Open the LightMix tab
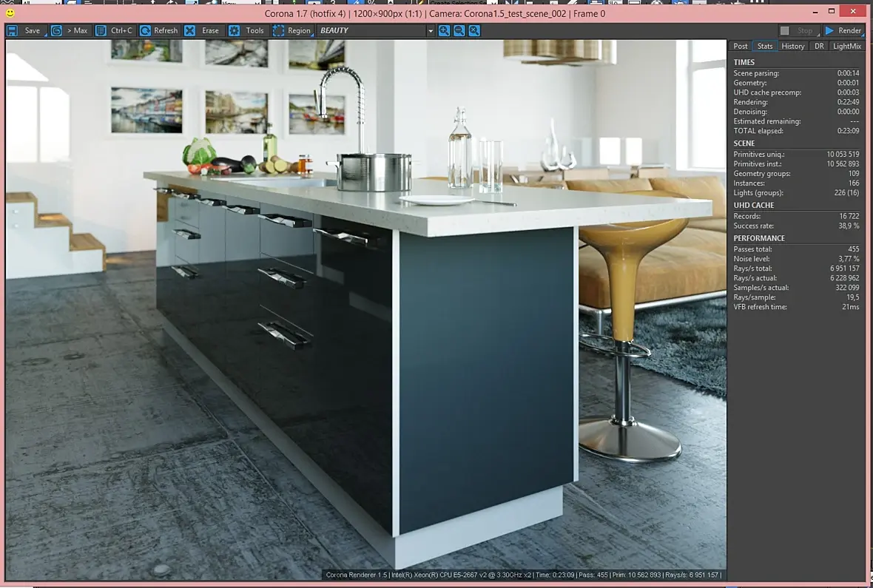Screen dimensions: 873x588 [847, 46]
